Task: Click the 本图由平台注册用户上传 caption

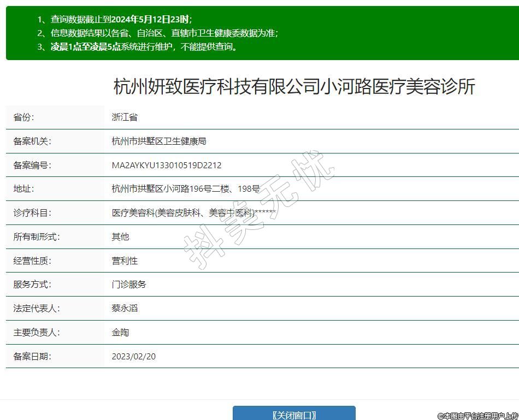Action: point(478,416)
